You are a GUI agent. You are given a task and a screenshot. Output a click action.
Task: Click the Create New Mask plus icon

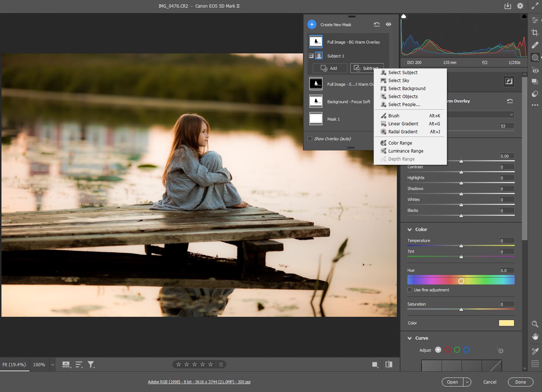312,24
